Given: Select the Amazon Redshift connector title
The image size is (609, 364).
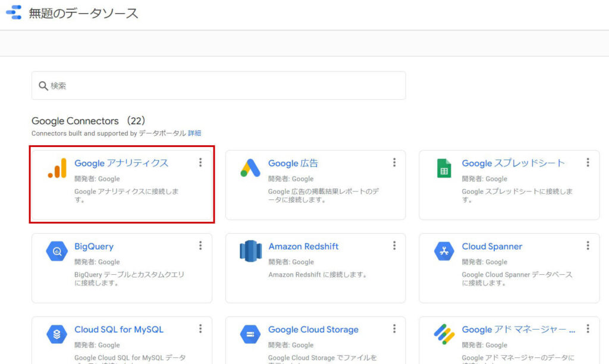Looking at the screenshot, I should click(303, 246).
